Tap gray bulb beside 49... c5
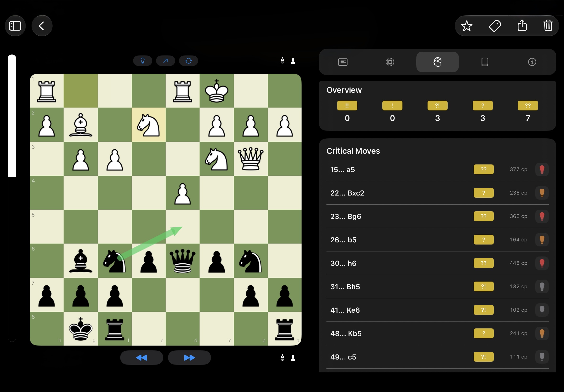Image resolution: width=564 pixels, height=392 pixels. pos(542,357)
